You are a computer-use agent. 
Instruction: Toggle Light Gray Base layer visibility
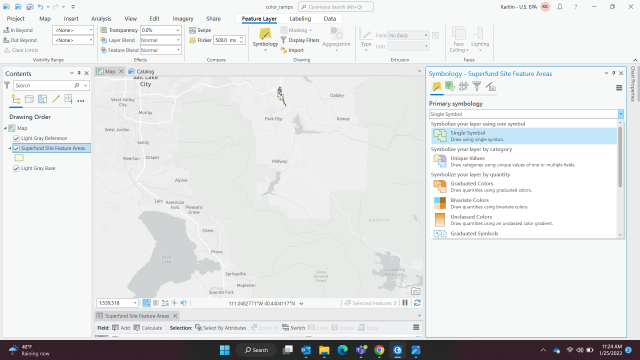pyautogui.click(x=16, y=168)
